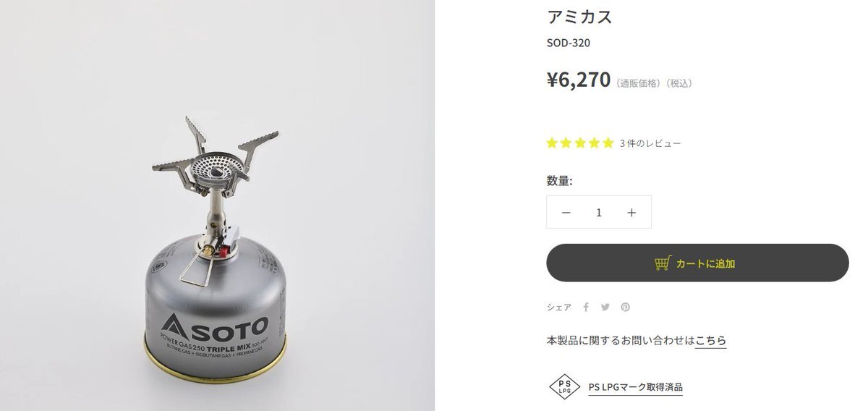Decrease quantity with the minus button
The width and height of the screenshot is (868, 411).
(566, 212)
